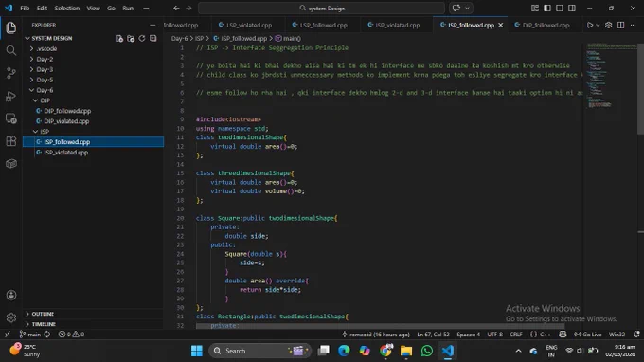Open Remote Explorer view

tap(11, 118)
